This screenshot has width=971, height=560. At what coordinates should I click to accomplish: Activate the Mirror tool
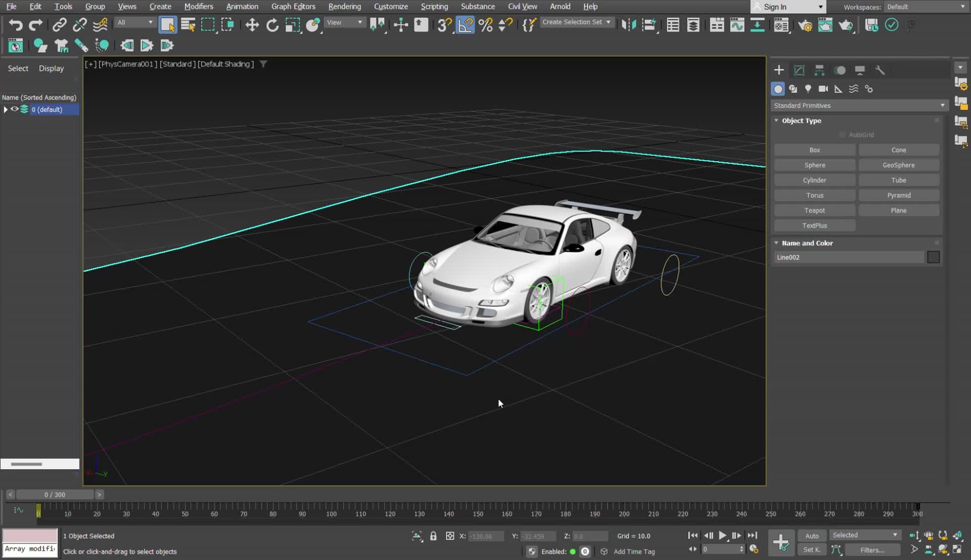[629, 25]
